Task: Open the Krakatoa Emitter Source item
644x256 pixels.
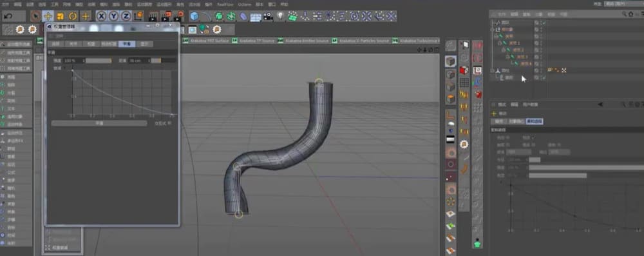Action: (303, 41)
